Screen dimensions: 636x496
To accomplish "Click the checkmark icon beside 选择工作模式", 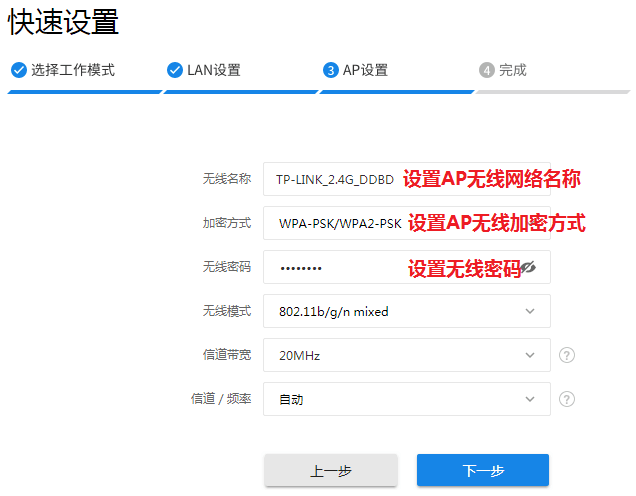I will pyautogui.click(x=18, y=70).
